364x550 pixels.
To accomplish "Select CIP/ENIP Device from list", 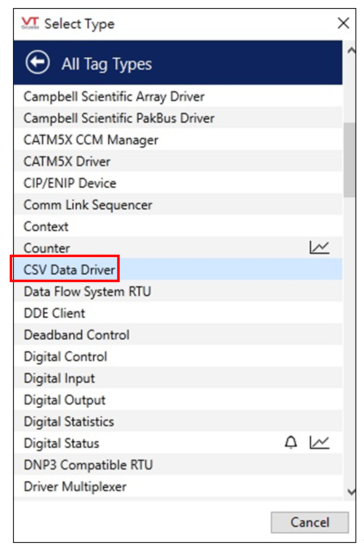I will point(178,183).
